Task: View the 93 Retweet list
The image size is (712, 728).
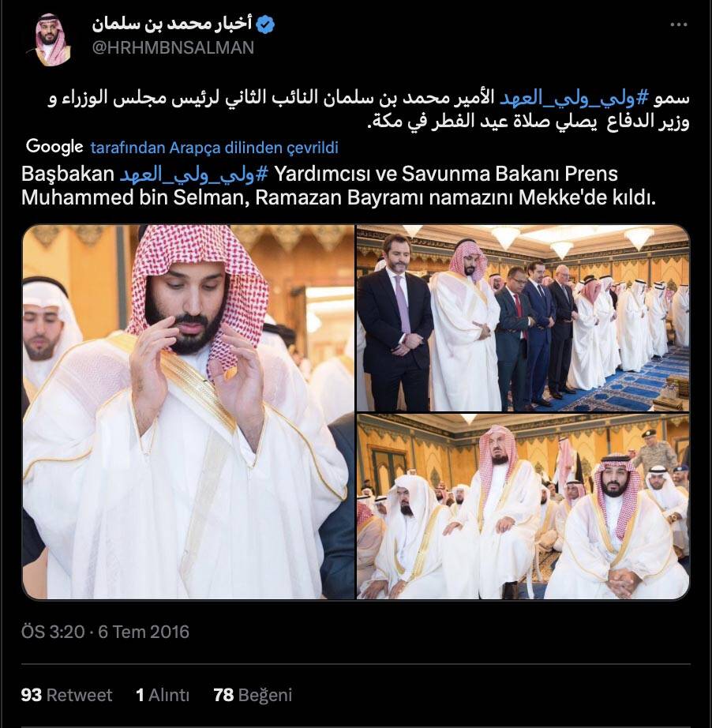Action: tap(66, 695)
